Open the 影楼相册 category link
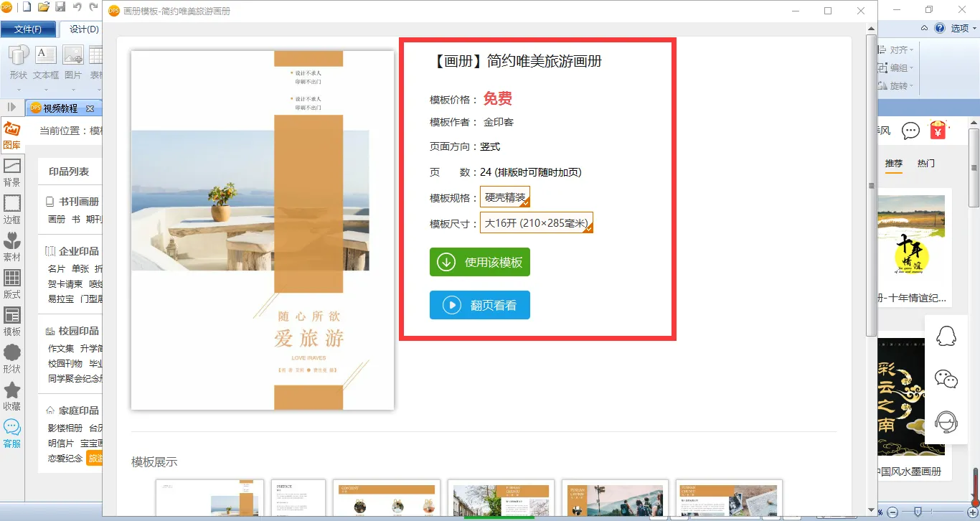The width and height of the screenshot is (980, 521). point(65,428)
